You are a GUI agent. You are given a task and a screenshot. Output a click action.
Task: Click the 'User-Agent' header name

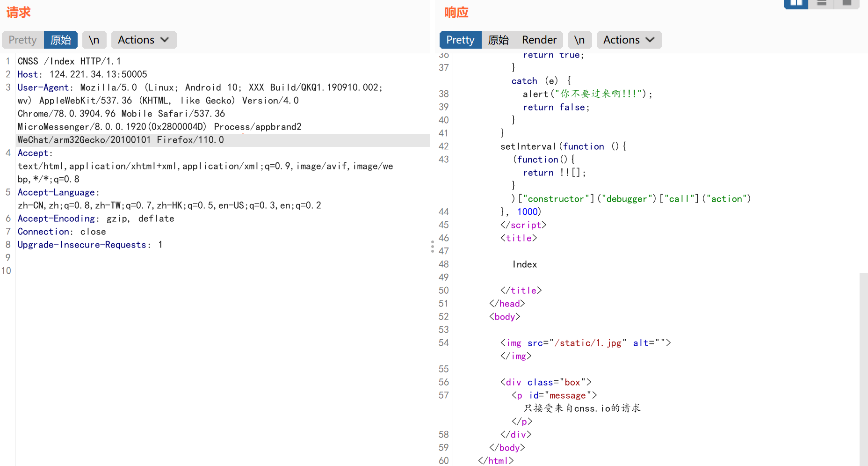pos(43,87)
